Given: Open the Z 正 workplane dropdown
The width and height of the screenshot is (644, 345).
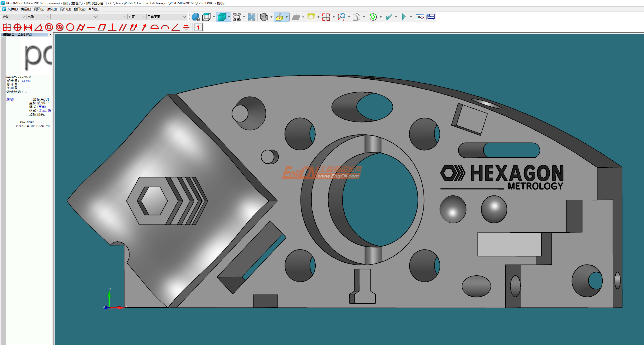Looking at the screenshot, I should [137, 17].
